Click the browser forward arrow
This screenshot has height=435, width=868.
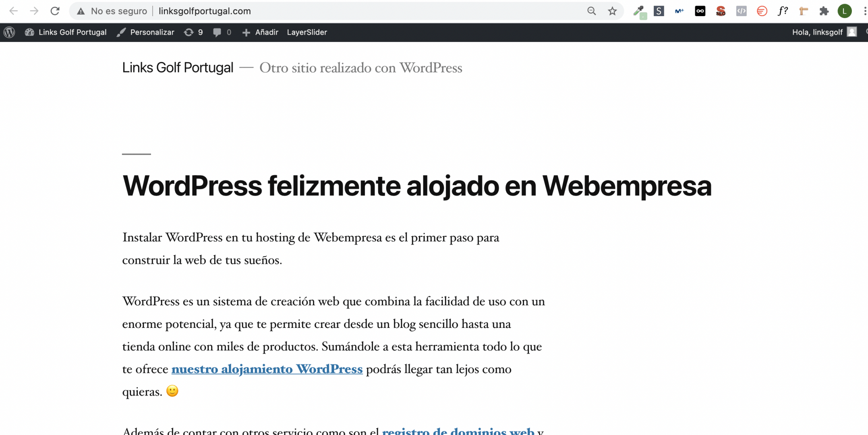point(34,11)
